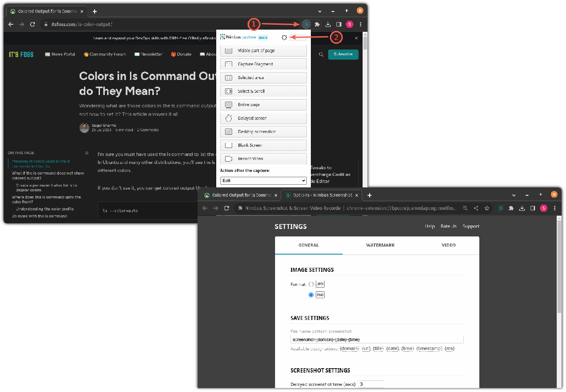
Task: Open Chrome's three-dot menu in the Options window
Action: (555, 208)
